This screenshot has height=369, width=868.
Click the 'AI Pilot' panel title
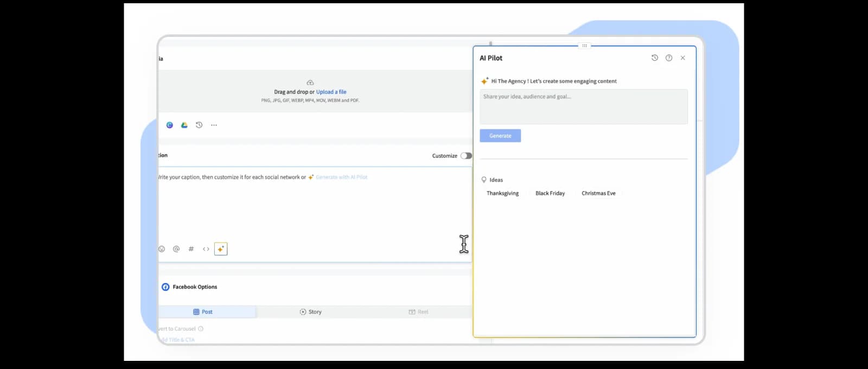(x=491, y=58)
